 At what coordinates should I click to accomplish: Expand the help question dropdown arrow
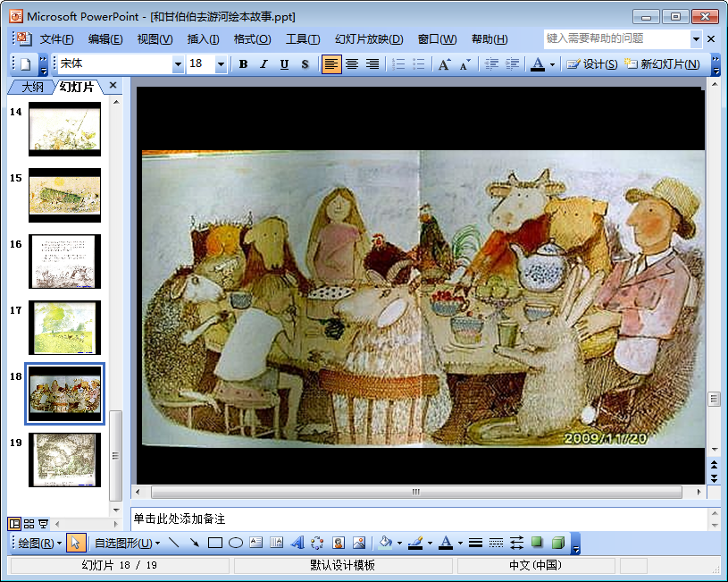click(696, 39)
